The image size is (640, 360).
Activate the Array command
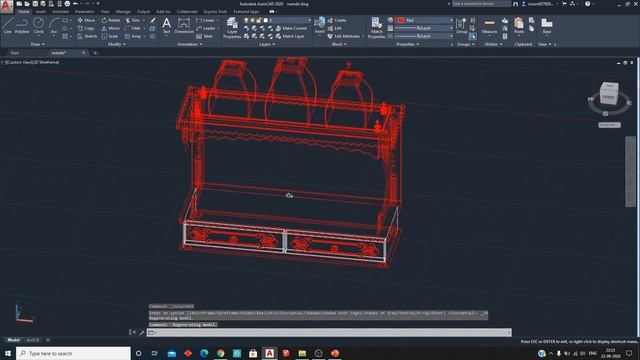pyautogui.click(x=133, y=36)
